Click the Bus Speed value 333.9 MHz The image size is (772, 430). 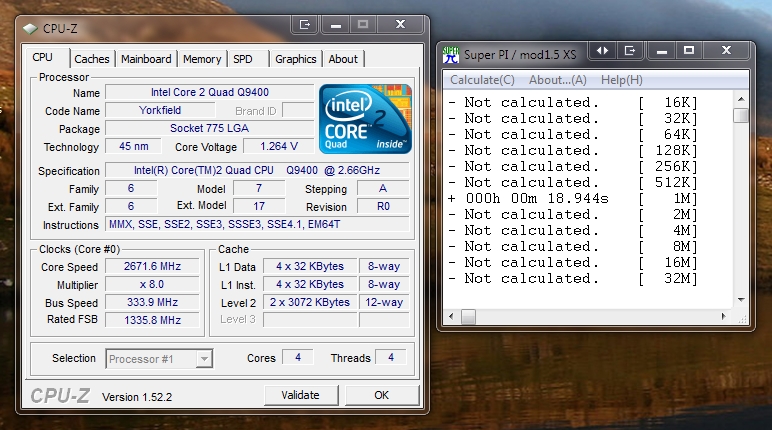tap(153, 302)
